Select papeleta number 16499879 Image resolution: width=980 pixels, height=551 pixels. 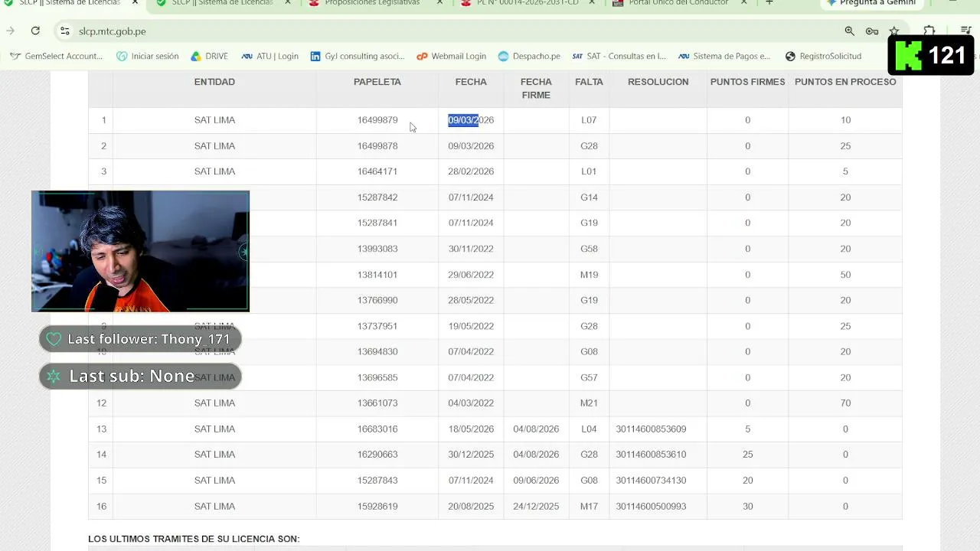pyautogui.click(x=377, y=120)
